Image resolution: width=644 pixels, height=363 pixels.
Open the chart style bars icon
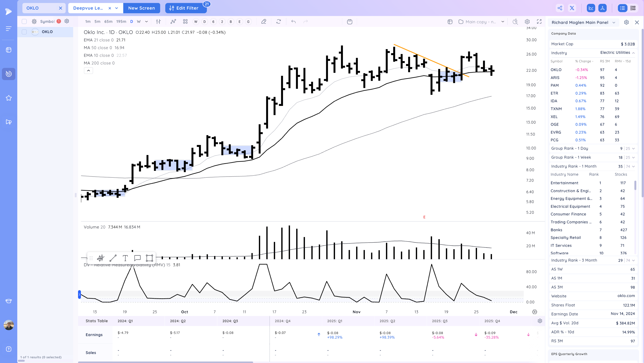(158, 22)
